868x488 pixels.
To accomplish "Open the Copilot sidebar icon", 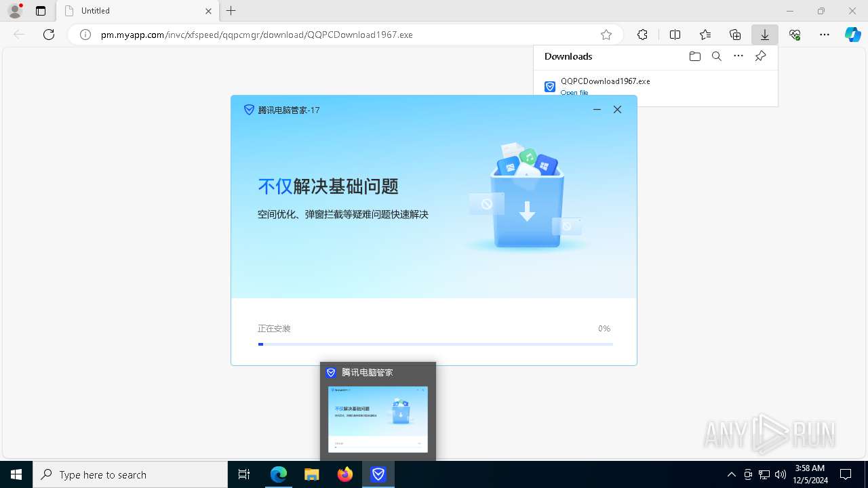I will tap(852, 35).
